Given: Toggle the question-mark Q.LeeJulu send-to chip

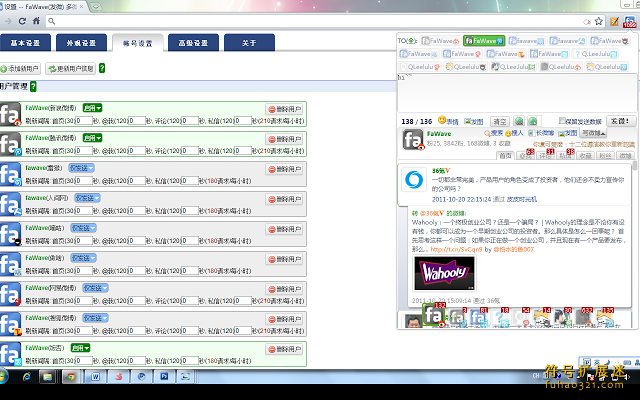Looking at the screenshot, I should coord(595,53).
